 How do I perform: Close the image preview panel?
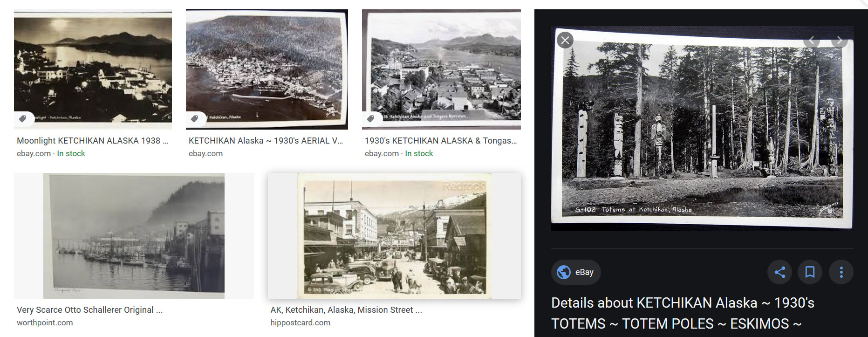[x=565, y=40]
